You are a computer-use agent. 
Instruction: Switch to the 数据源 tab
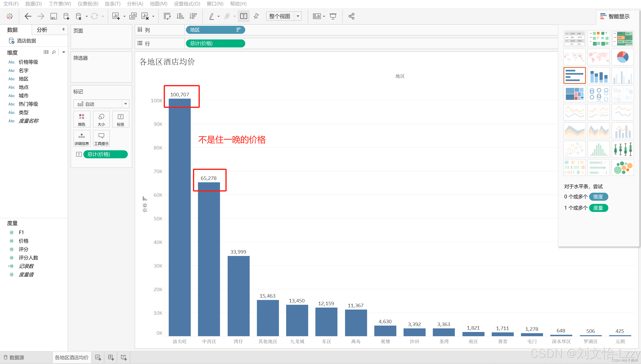(14, 358)
